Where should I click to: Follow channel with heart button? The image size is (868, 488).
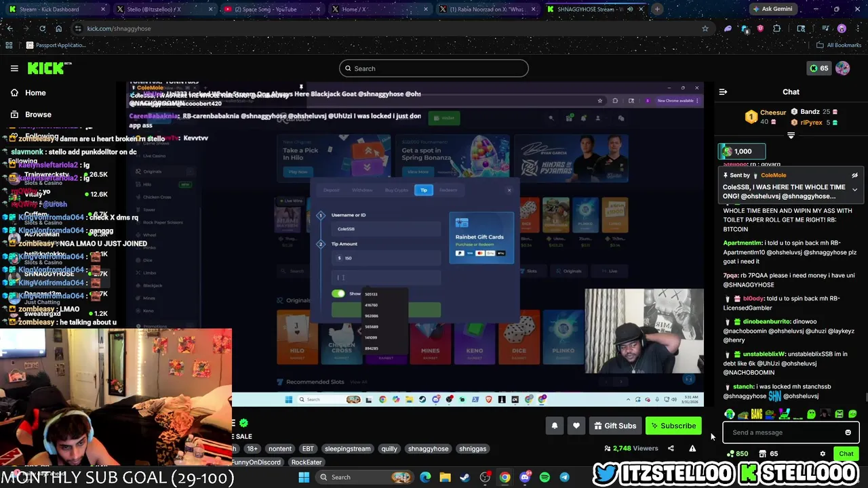pos(576,426)
